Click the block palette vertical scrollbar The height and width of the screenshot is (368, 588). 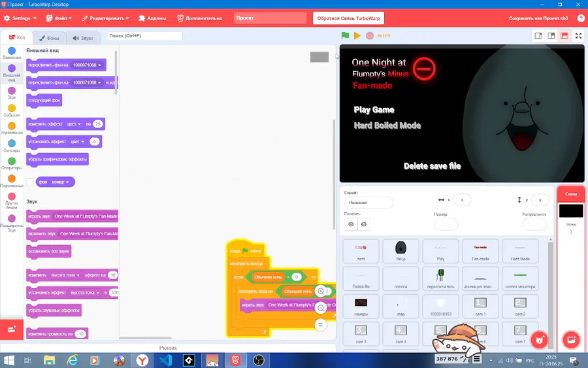[116, 73]
